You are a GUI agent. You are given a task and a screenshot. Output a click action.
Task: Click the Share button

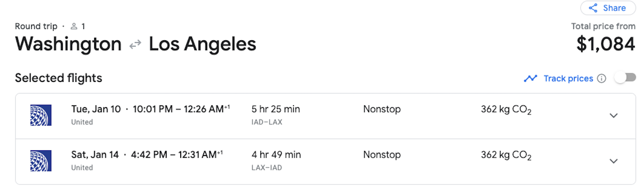coord(607,8)
